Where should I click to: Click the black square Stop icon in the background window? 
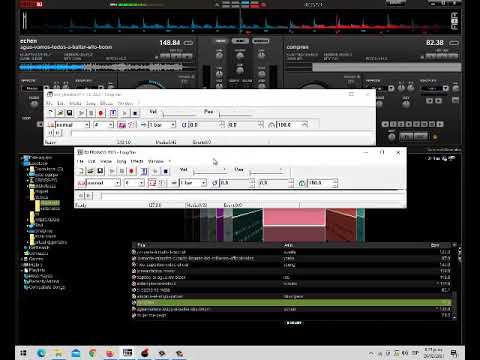[135, 113]
